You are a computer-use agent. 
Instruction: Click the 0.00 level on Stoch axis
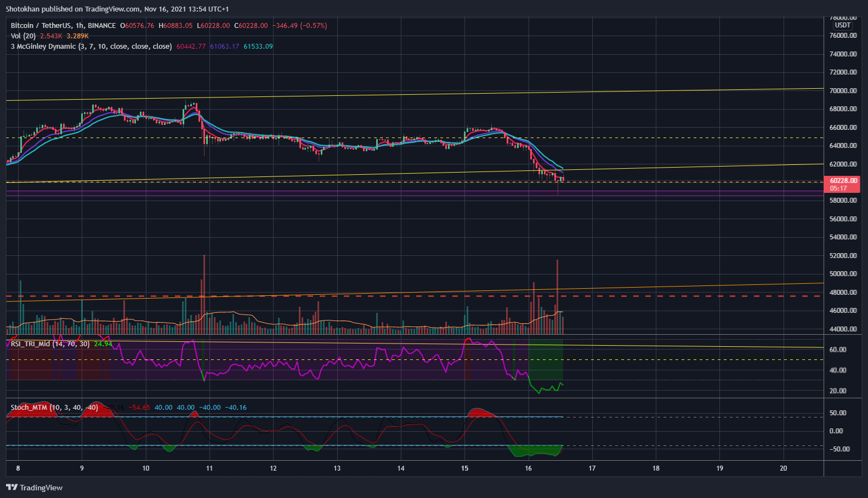coord(836,431)
